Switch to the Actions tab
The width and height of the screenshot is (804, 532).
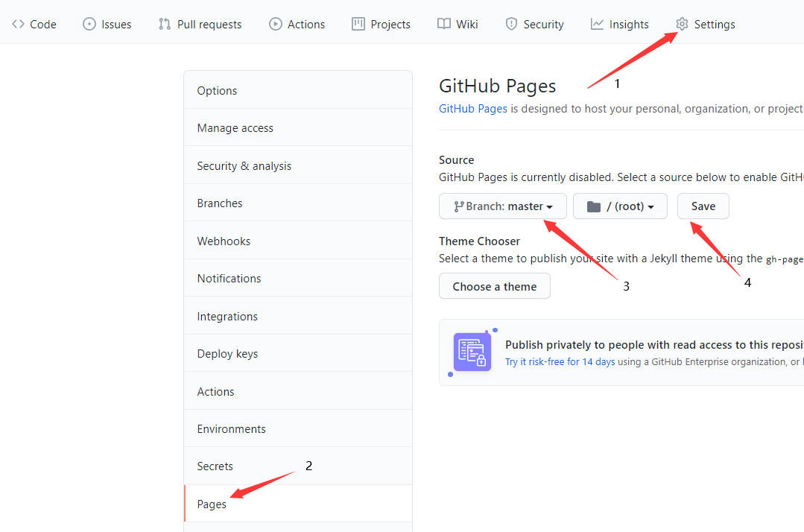[297, 24]
